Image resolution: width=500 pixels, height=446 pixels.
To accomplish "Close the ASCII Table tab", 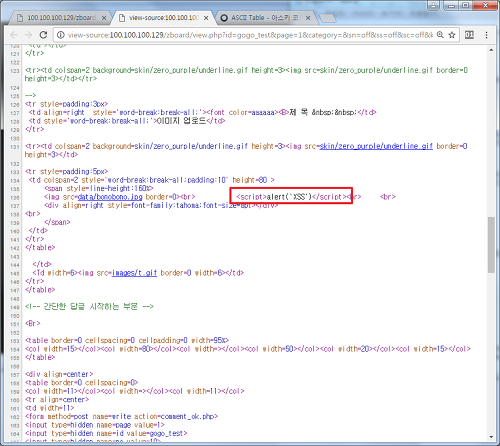I will (308, 18).
